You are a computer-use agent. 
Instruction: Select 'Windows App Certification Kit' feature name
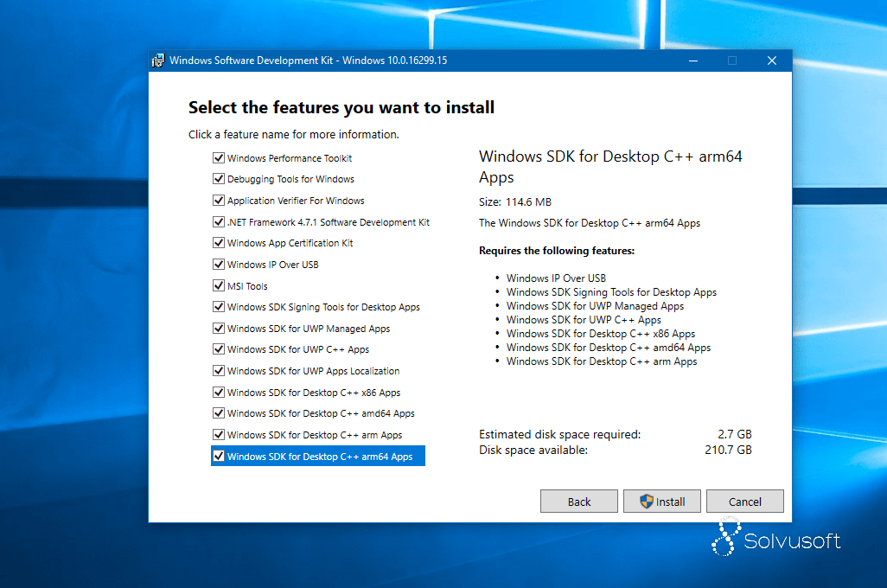click(x=290, y=243)
